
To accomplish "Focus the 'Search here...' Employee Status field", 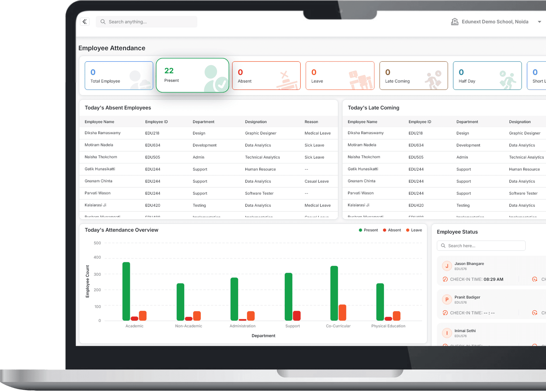I will [x=481, y=246].
